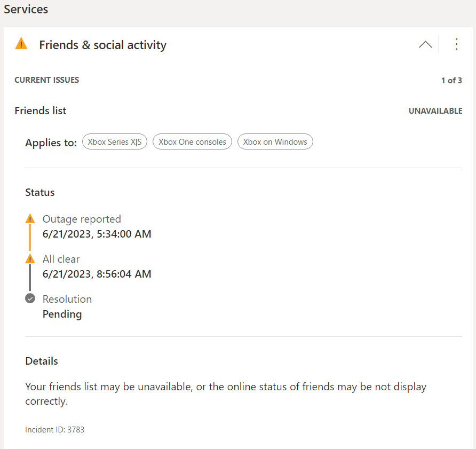
Task: Click the Details description paragraph
Action: (225, 393)
